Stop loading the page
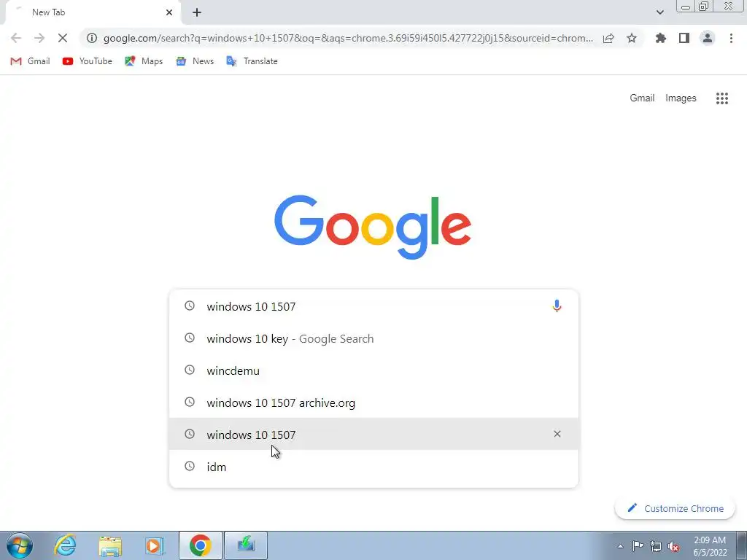This screenshot has height=560, width=747. click(63, 38)
